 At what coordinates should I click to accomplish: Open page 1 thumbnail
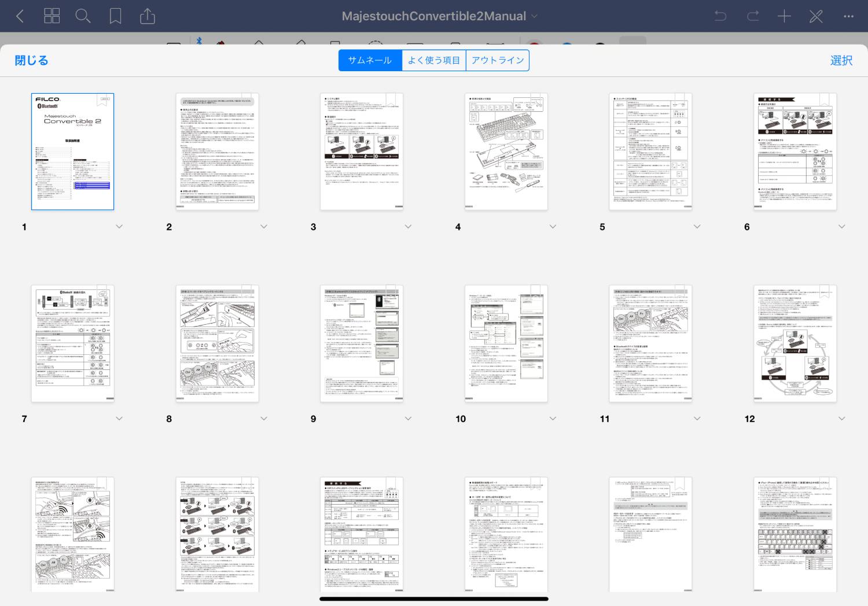pos(72,152)
